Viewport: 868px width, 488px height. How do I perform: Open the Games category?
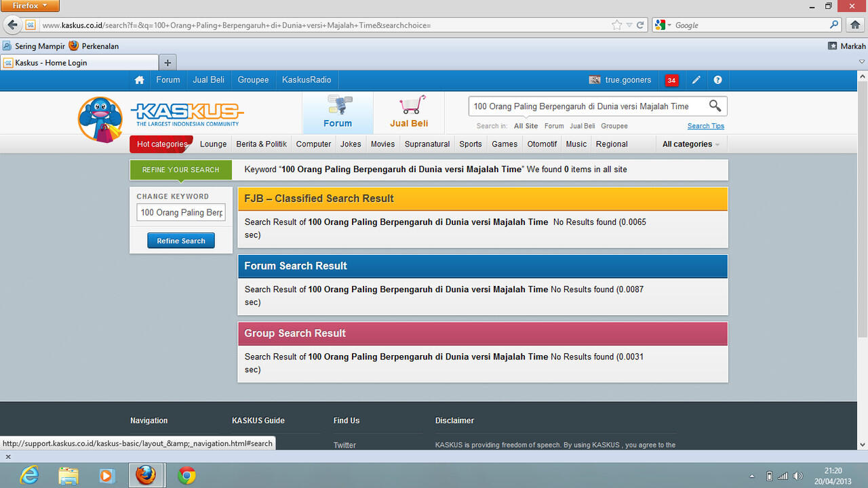pos(505,144)
